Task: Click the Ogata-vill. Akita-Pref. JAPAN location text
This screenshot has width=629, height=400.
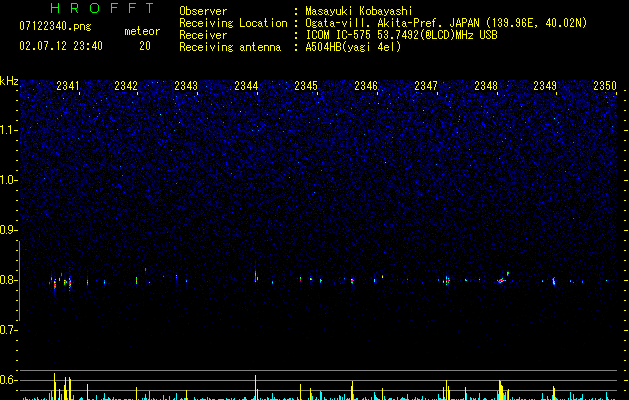Action: pyautogui.click(x=446, y=23)
